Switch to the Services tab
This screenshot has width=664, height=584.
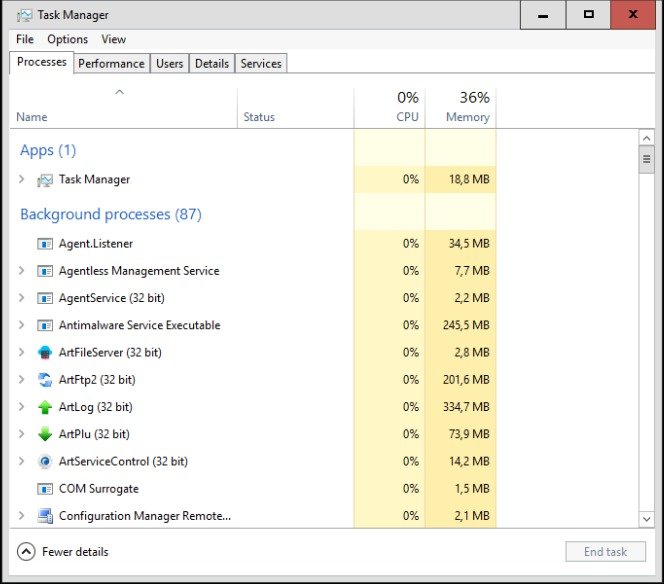[261, 64]
